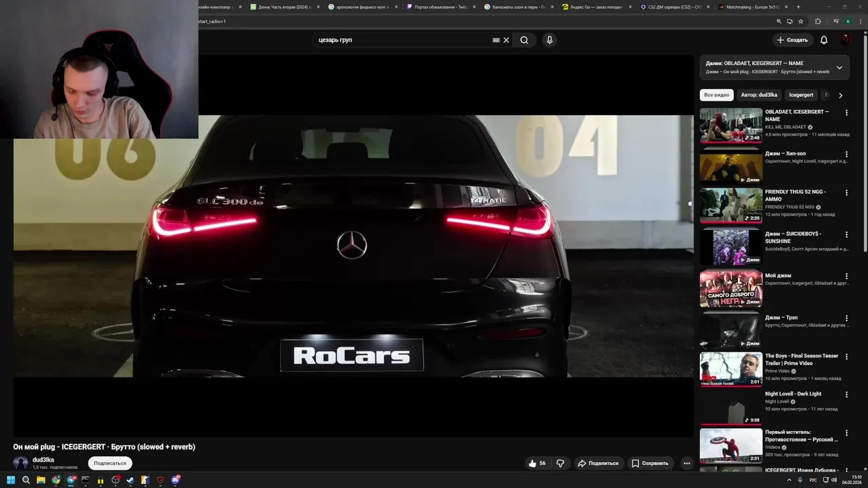868x488 pixels.
Task: Open options menu for Джем – Трэп
Action: (x=846, y=319)
